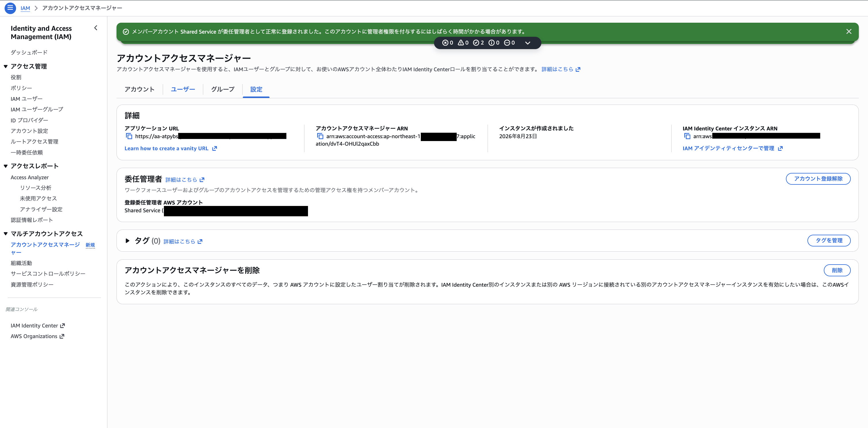Collapse the マルチアカウントアクセス sidebar section
The height and width of the screenshot is (428, 868).
point(6,234)
